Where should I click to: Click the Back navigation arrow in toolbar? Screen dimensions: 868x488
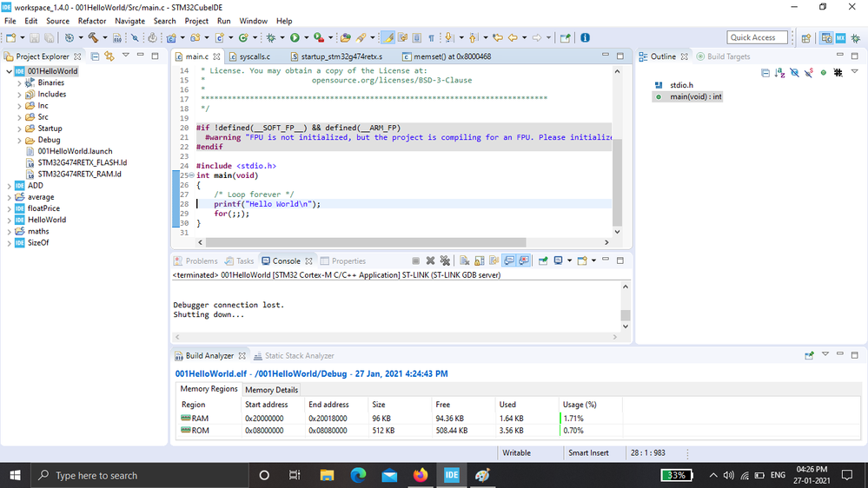pos(513,37)
